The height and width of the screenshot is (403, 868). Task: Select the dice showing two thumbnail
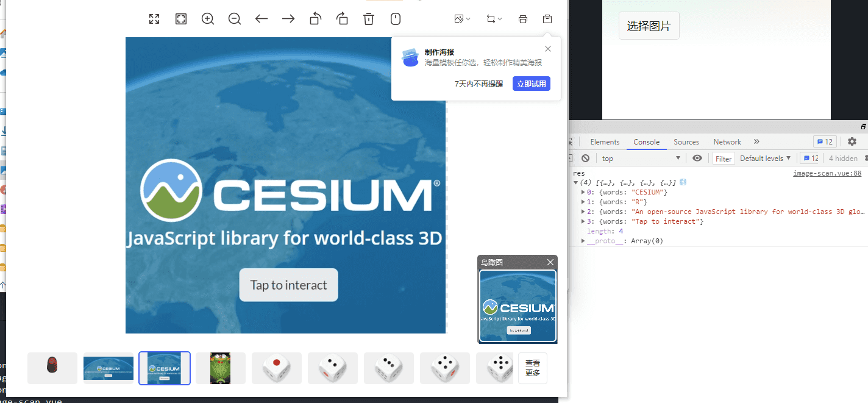click(333, 368)
